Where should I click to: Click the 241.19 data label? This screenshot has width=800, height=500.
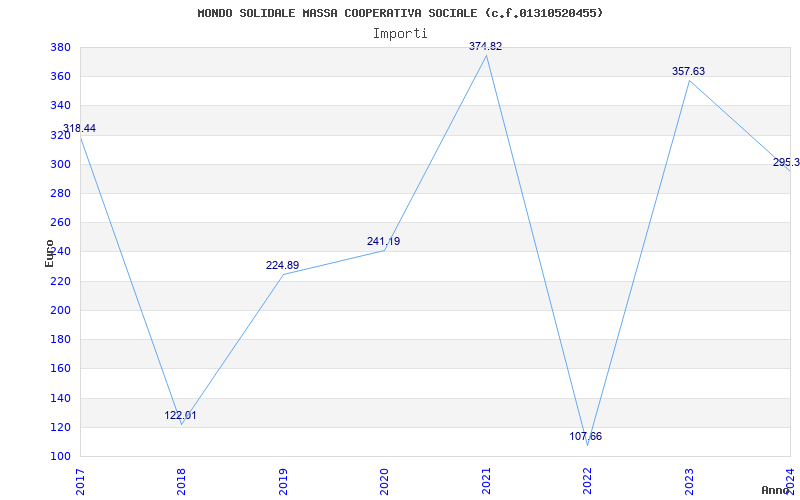point(383,241)
